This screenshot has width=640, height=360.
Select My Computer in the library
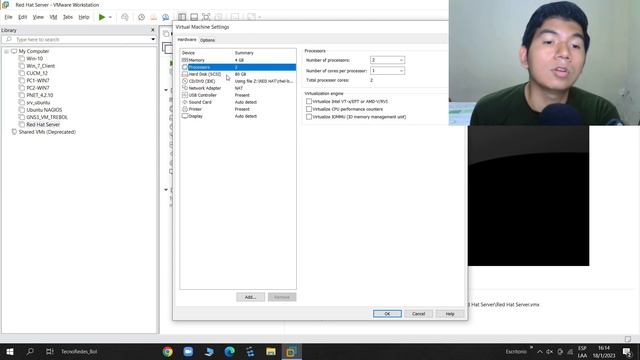click(33, 51)
